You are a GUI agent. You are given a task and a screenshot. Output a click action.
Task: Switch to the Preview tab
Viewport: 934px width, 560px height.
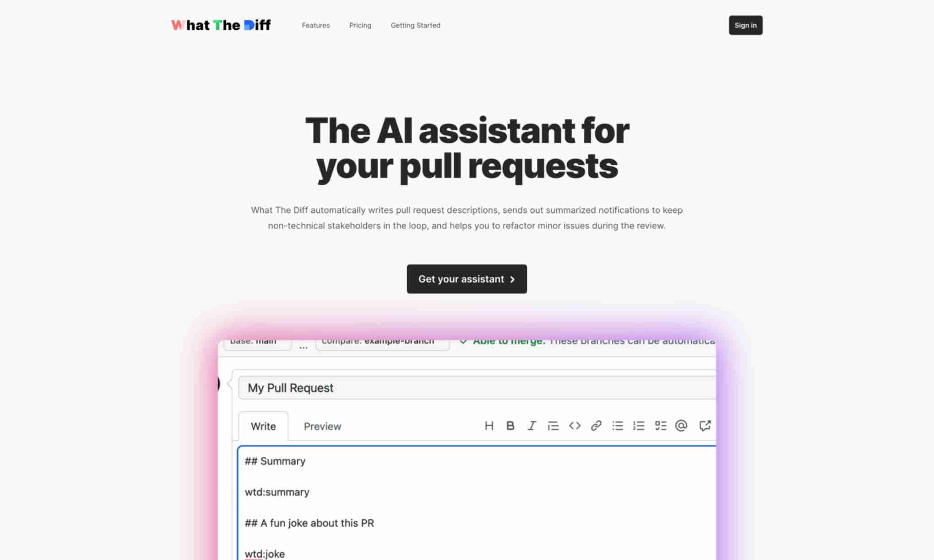click(323, 426)
